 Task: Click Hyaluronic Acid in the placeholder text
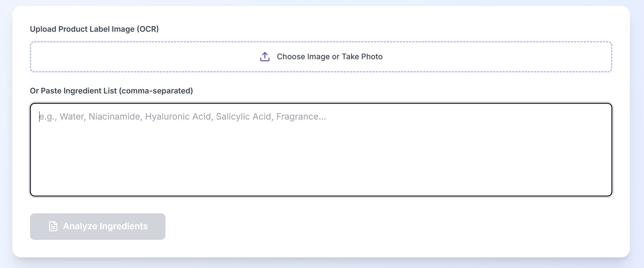click(178, 117)
